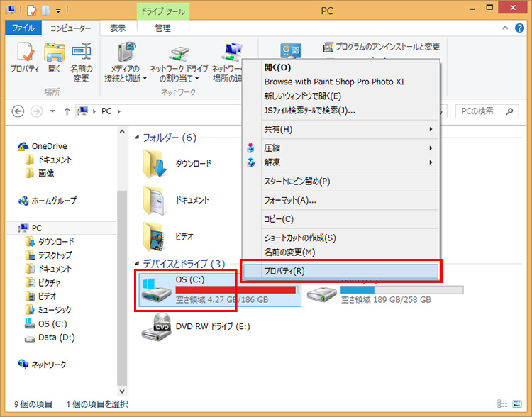The height and width of the screenshot is (417, 532).
Task: Expand the Extract (解凍) submenu
Action: [340, 162]
